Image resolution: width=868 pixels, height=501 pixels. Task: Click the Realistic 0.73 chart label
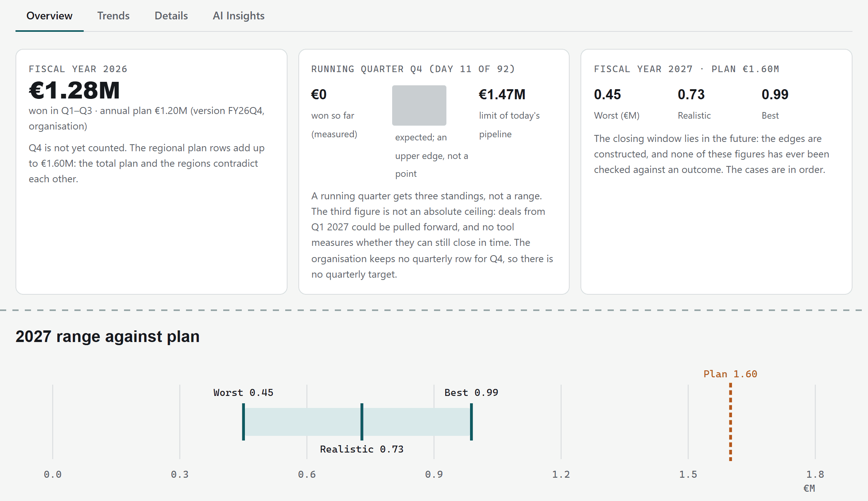click(x=362, y=449)
